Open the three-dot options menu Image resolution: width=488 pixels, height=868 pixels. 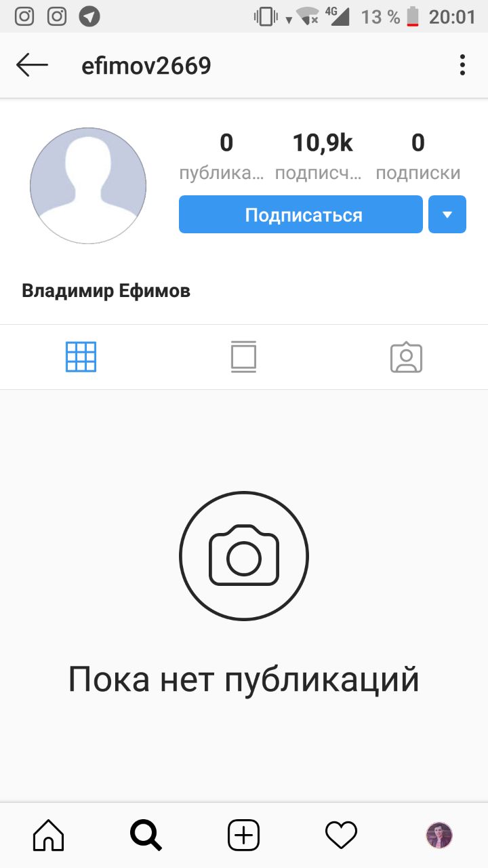(462, 65)
